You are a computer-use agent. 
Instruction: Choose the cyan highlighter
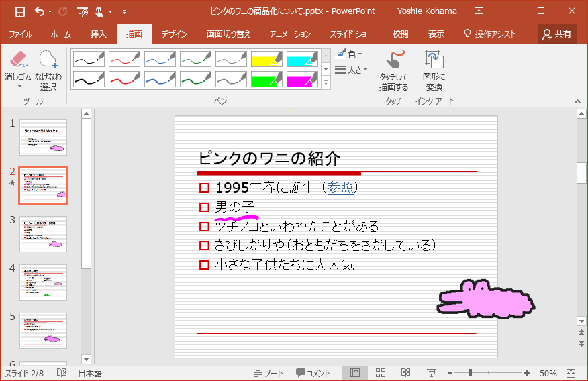click(x=302, y=59)
